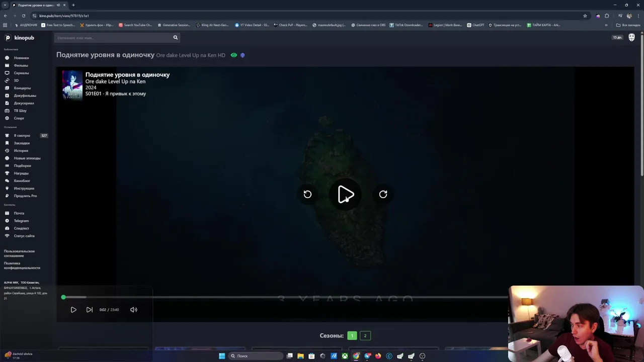Image resolution: width=644 pixels, height=362 pixels.
Task: Click the search magnifier button
Action: point(176,38)
